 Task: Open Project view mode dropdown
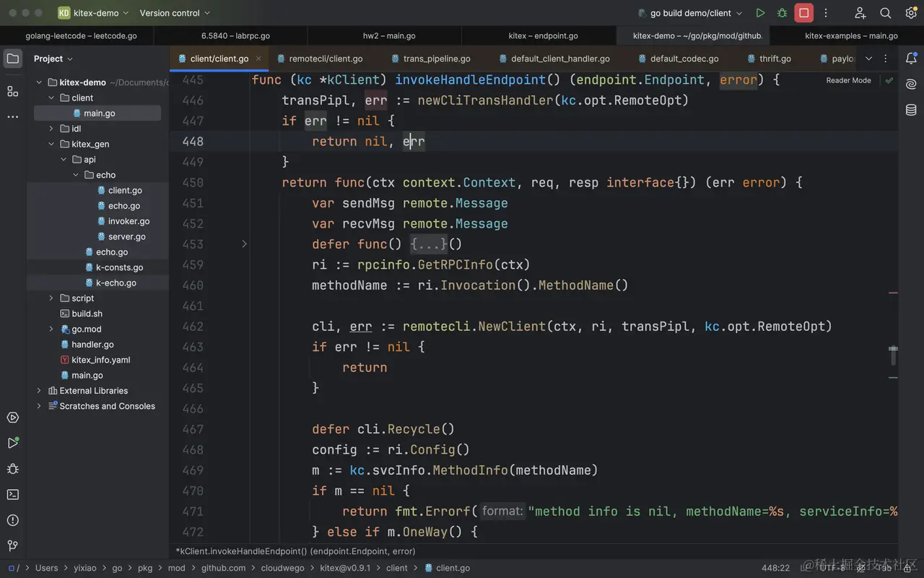pos(53,59)
